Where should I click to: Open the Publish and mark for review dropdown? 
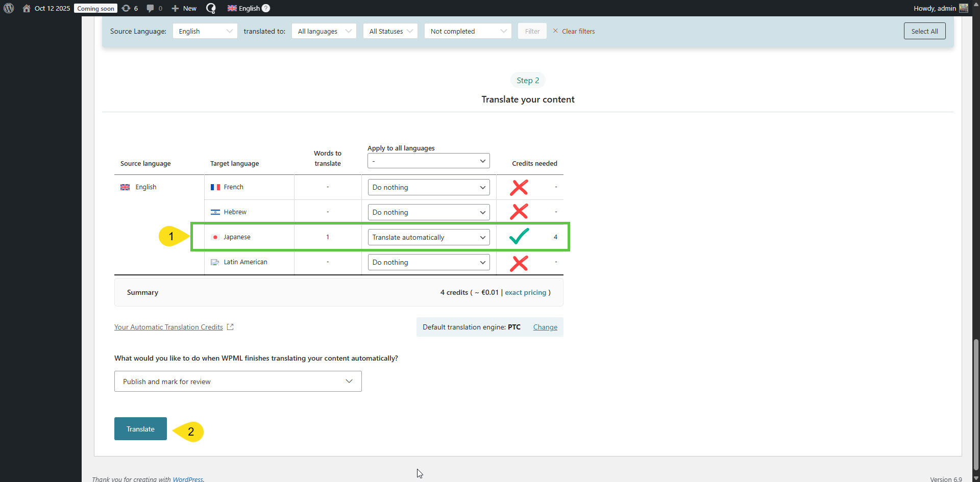238,382
